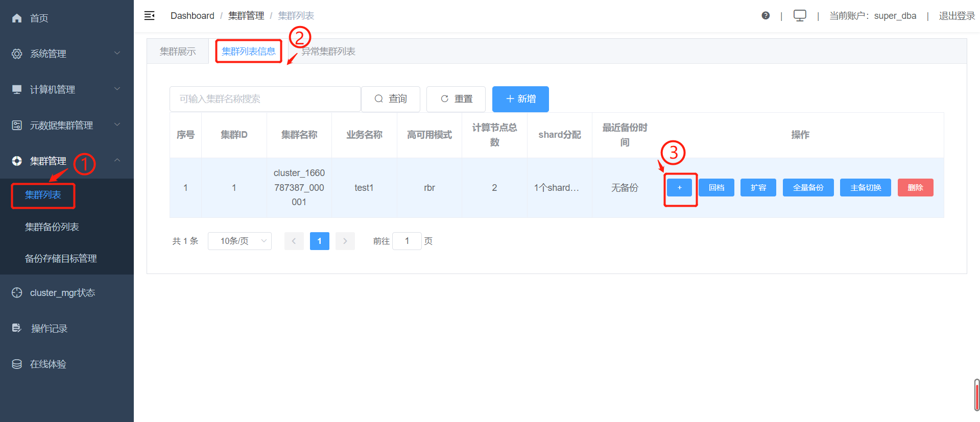Click the 查询 search button

tap(391, 99)
